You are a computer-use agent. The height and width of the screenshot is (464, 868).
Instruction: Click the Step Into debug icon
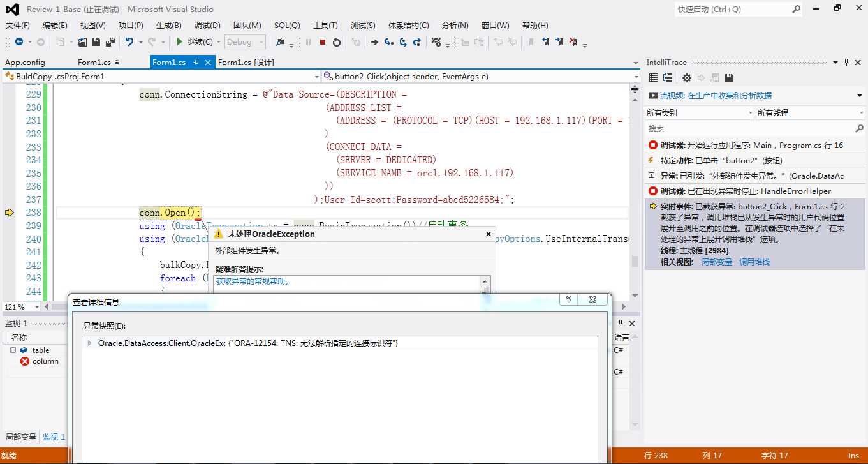[x=389, y=42]
